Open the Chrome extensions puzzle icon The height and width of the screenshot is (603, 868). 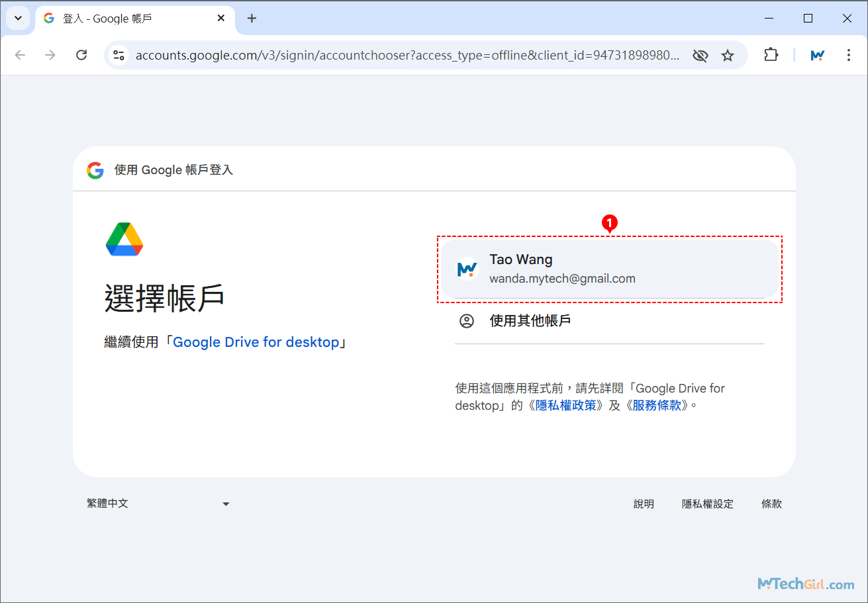pyautogui.click(x=770, y=55)
